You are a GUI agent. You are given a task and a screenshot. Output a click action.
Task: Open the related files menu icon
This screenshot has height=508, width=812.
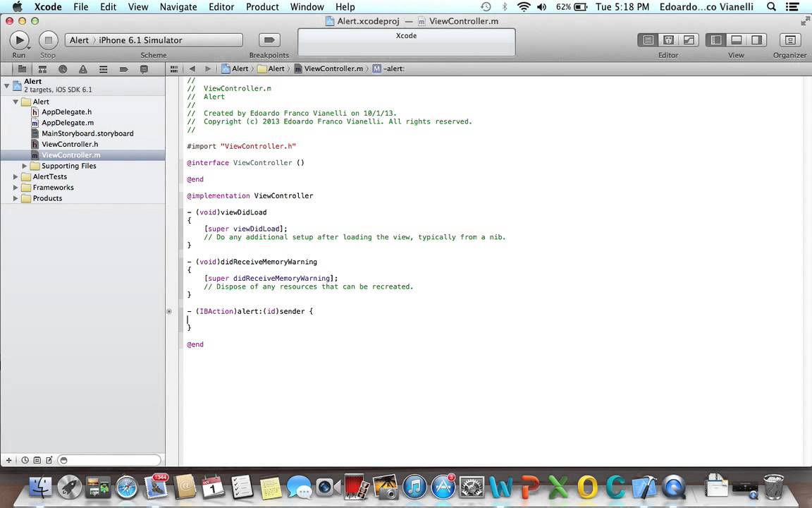coord(174,68)
